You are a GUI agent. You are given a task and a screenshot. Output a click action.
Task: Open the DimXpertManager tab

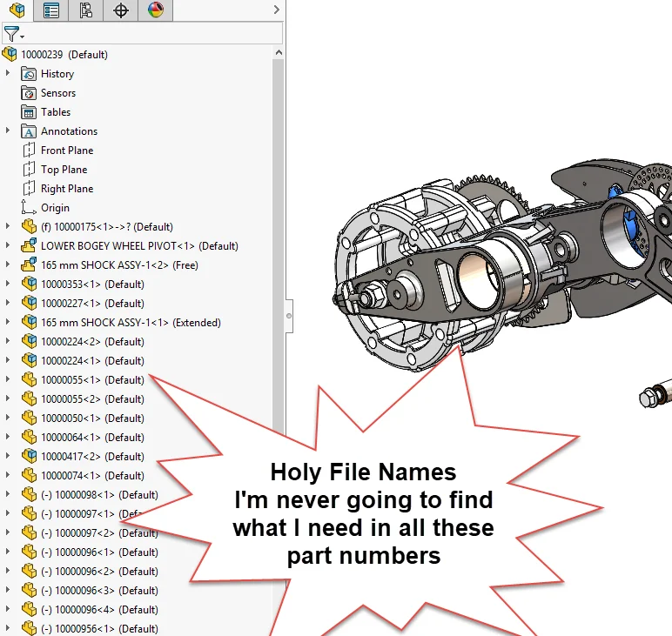click(x=120, y=10)
